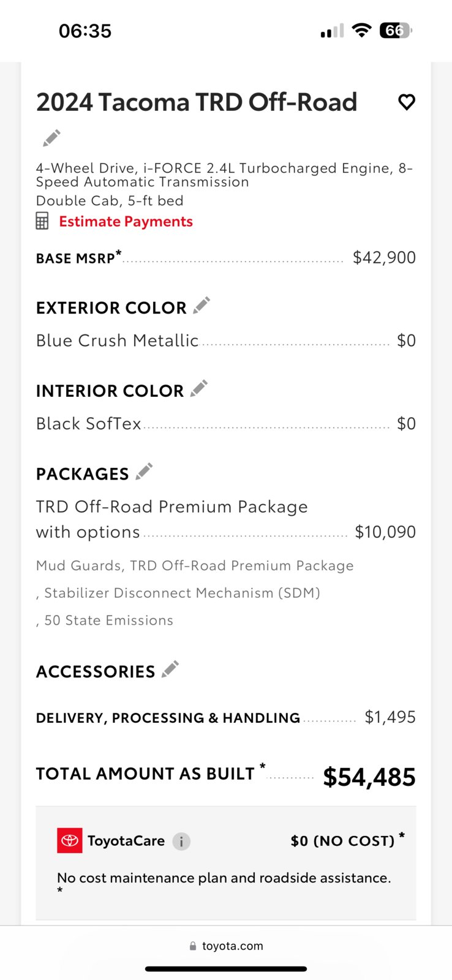Click the calculator icon beside Estimate Payments
Image resolution: width=452 pixels, height=980 pixels.
click(x=42, y=221)
